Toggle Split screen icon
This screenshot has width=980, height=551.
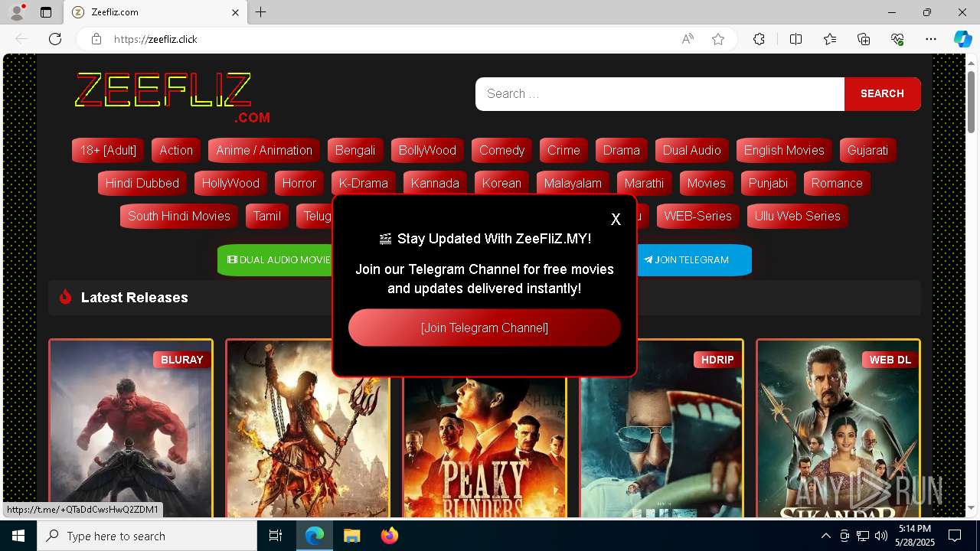pos(795,39)
